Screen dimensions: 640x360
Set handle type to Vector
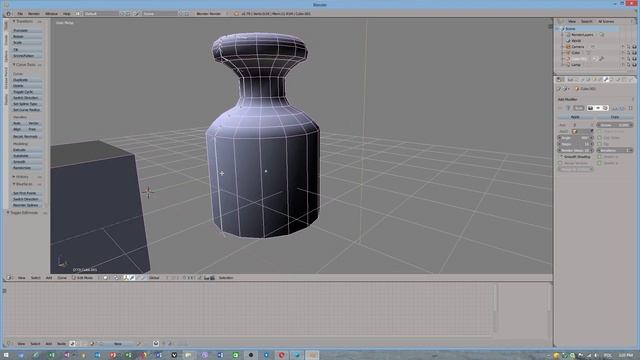coord(34,123)
